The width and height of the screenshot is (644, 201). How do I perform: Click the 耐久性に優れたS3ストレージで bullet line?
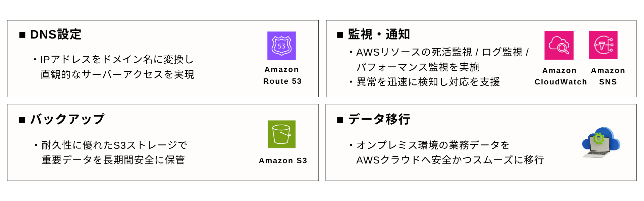tap(114, 145)
